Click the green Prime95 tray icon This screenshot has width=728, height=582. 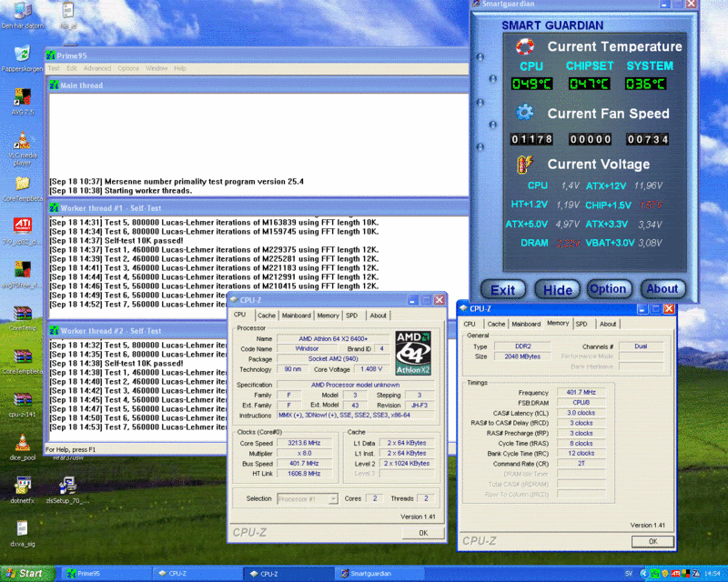(654, 574)
